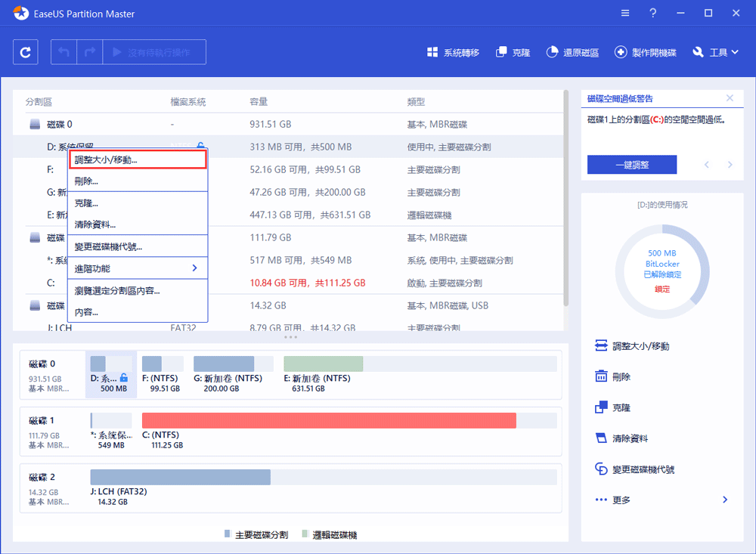This screenshot has width=756, height=554.
Task: Click the circular usage chart for drive D:
Action: [661, 270]
